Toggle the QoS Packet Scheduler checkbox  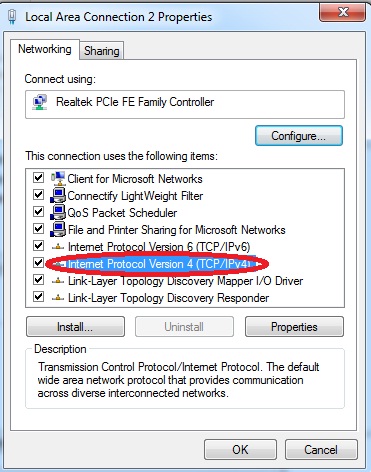(x=38, y=212)
